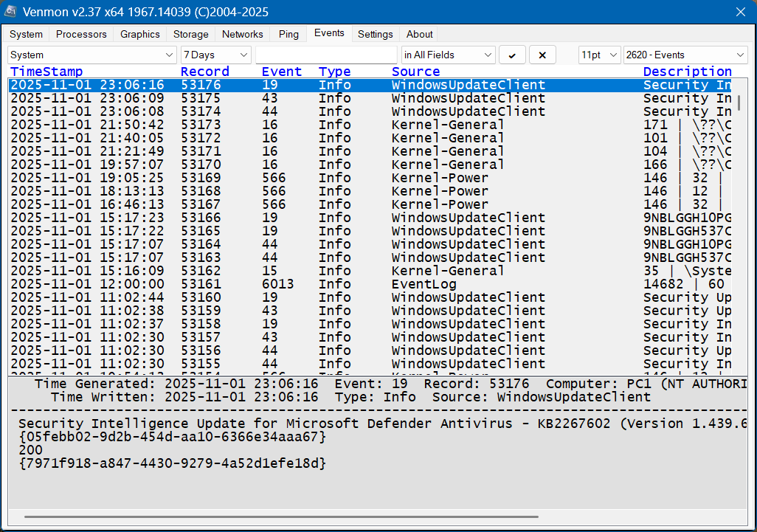Select record 53165 at 15:17:22

370,231
